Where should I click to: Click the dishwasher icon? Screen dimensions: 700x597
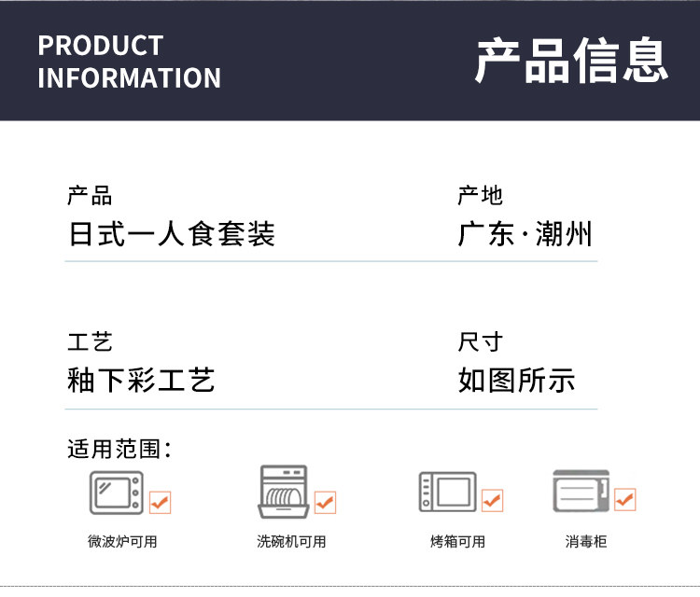[283, 492]
